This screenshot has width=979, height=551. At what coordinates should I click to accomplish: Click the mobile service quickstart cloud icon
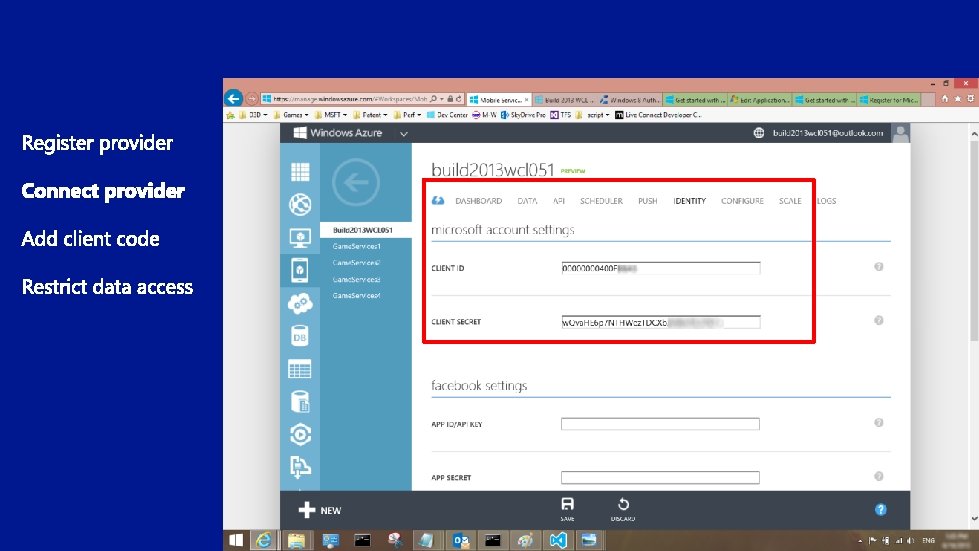click(x=438, y=200)
